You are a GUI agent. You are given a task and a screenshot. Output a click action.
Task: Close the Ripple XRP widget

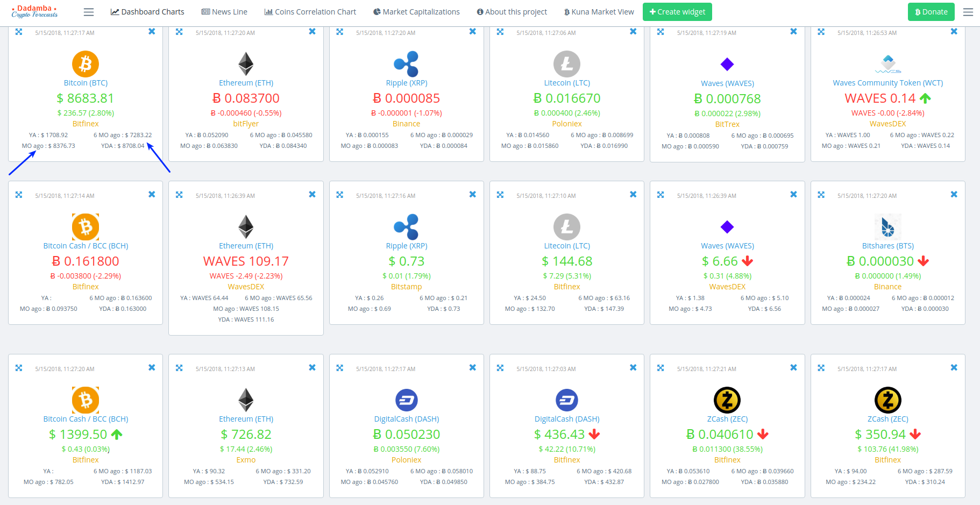click(x=473, y=32)
